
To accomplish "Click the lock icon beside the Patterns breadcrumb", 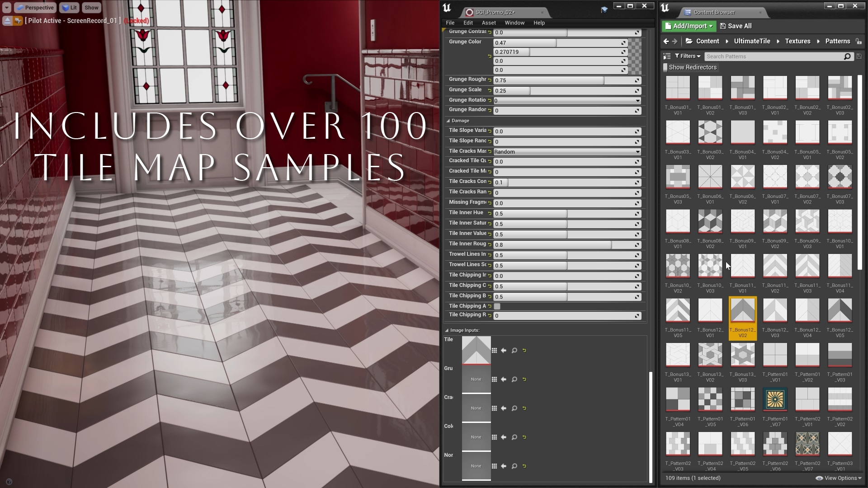I will pos(859,41).
